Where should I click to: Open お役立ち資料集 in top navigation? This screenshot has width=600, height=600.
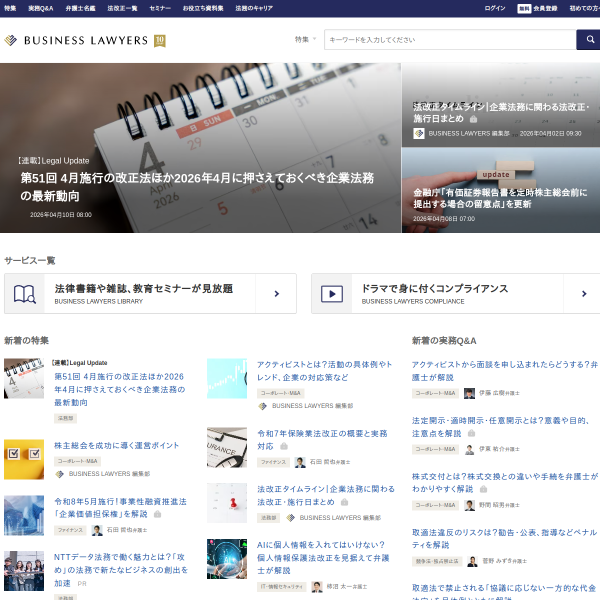point(203,8)
